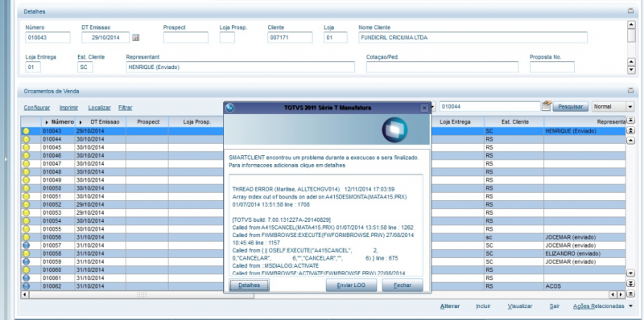The image size is (644, 320).
Task: Open calendar picker next to DT Emissao
Action: pos(136,38)
